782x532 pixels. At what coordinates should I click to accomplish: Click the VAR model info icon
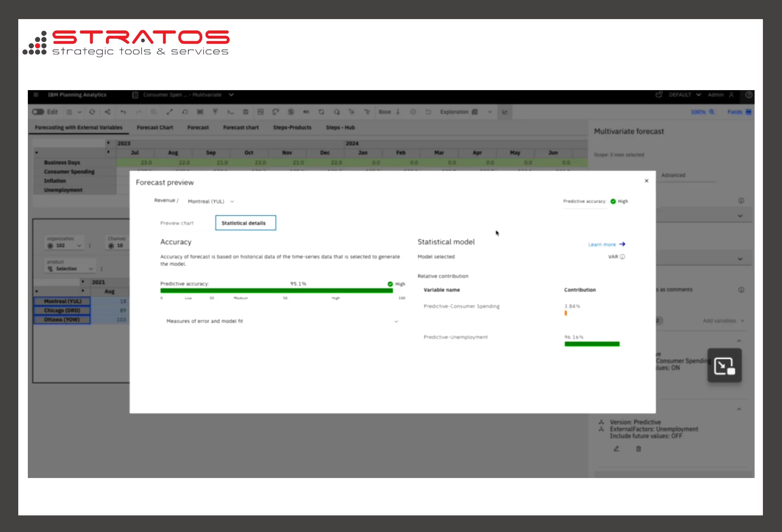tap(622, 257)
